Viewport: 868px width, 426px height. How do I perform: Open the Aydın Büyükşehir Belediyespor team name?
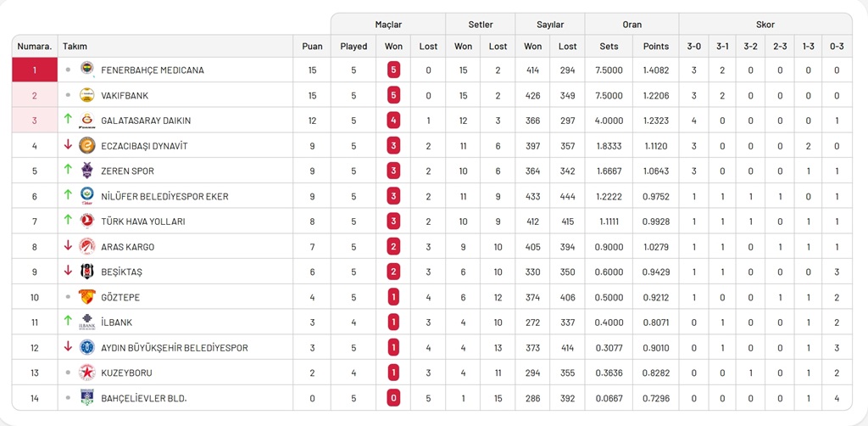pos(174,348)
